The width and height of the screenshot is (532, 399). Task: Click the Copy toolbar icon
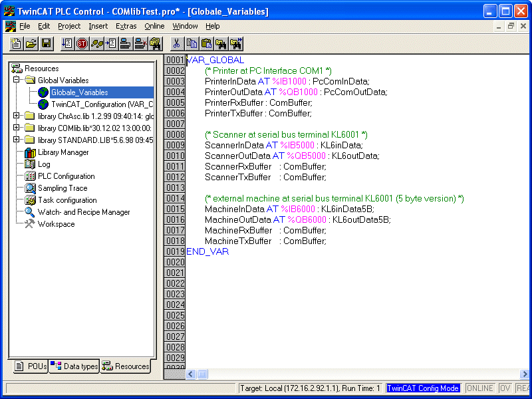click(x=192, y=43)
